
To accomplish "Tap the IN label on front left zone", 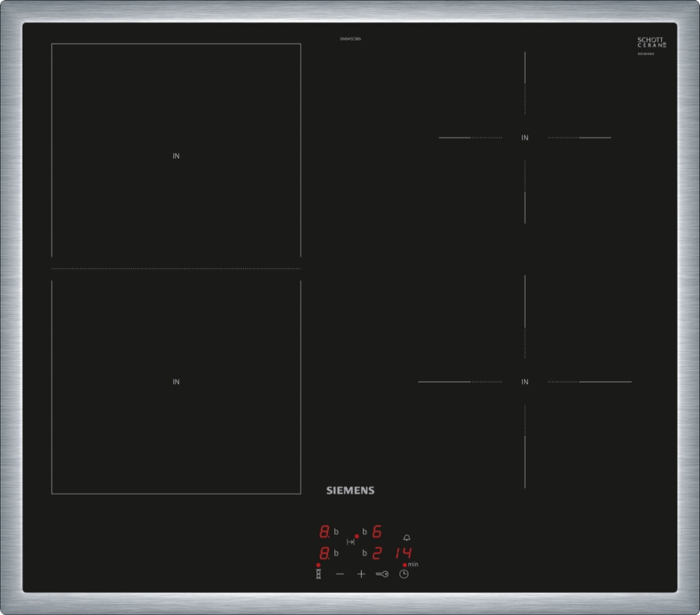I will tap(177, 382).
